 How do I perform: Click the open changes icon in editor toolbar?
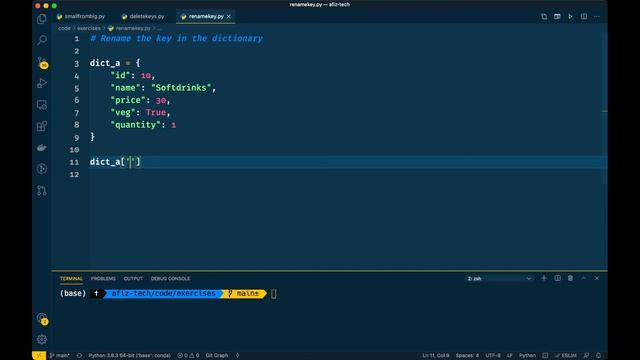[x=544, y=16]
